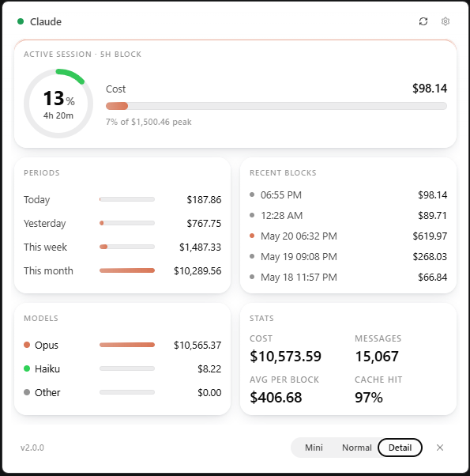
Task: Click the This month period bar
Action: click(127, 270)
